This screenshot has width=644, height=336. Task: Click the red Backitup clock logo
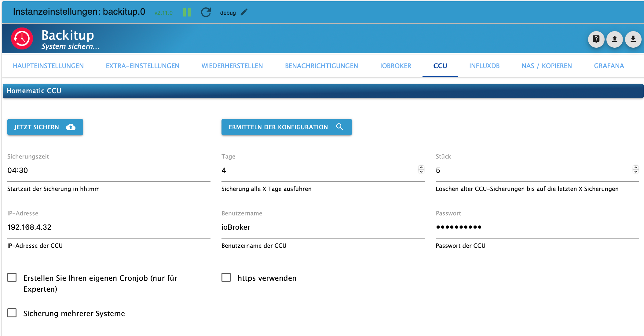click(x=22, y=38)
